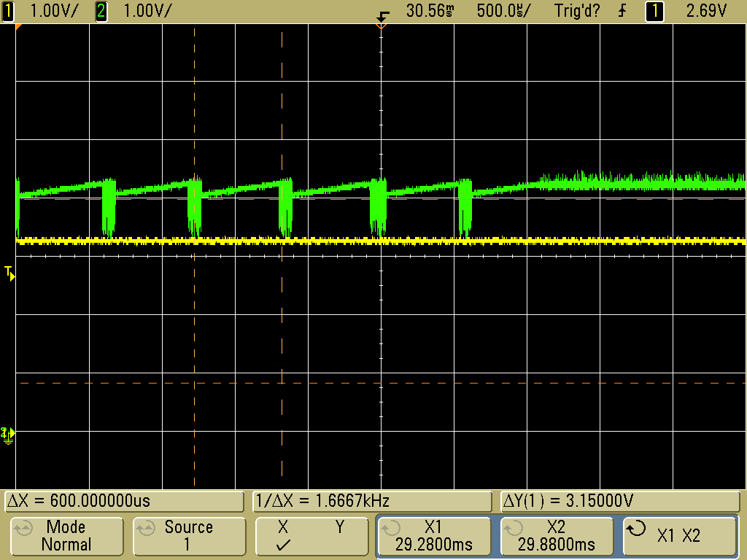Screen dimensions: 747x560
Task: Click the rotary knob icon on X2 softkey
Action: 514,528
